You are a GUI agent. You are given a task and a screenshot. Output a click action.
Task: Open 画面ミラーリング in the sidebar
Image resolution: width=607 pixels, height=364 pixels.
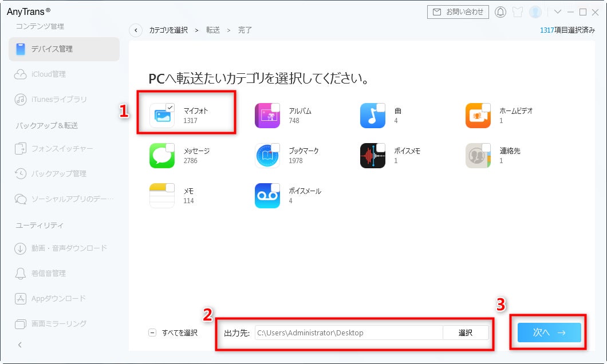tap(64, 324)
